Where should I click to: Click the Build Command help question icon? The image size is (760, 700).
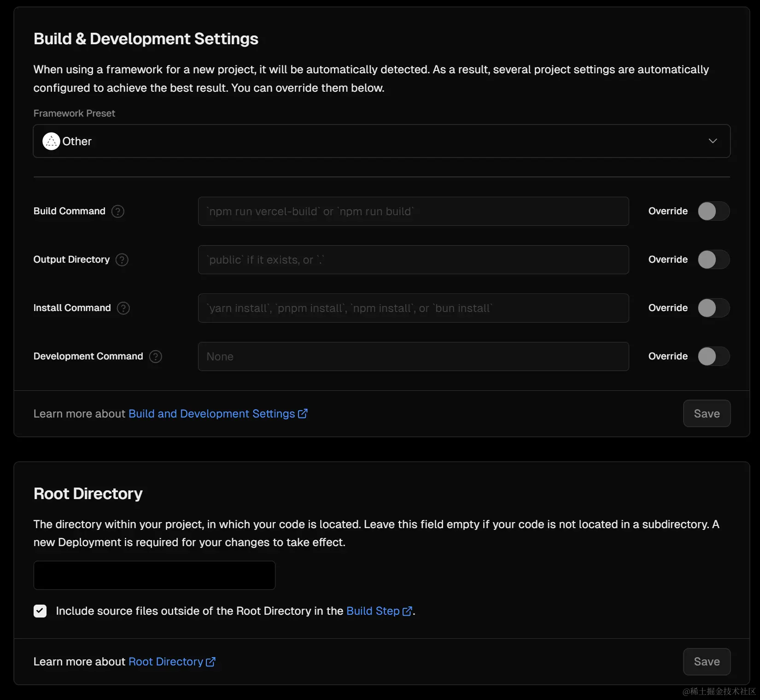(118, 212)
